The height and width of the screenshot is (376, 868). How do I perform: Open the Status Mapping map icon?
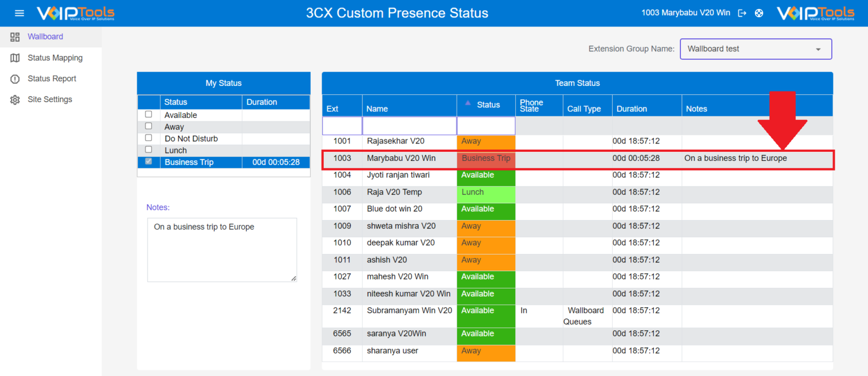[15, 57]
